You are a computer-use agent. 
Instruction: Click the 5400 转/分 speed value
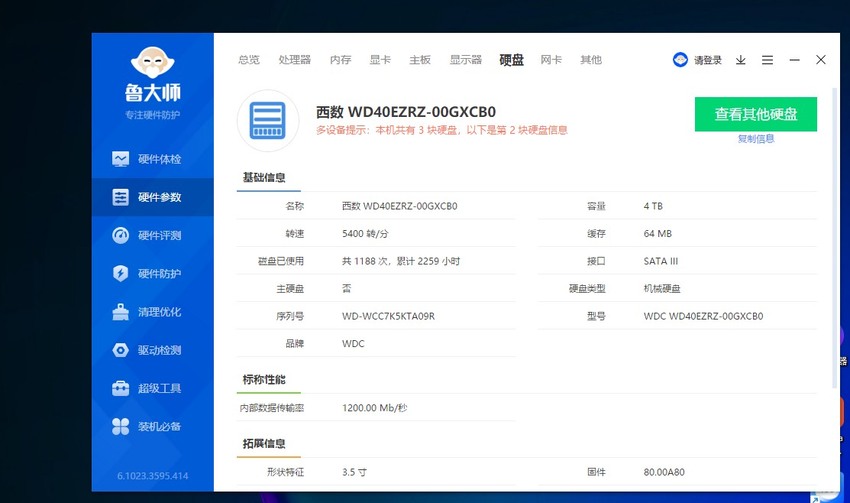click(x=365, y=234)
